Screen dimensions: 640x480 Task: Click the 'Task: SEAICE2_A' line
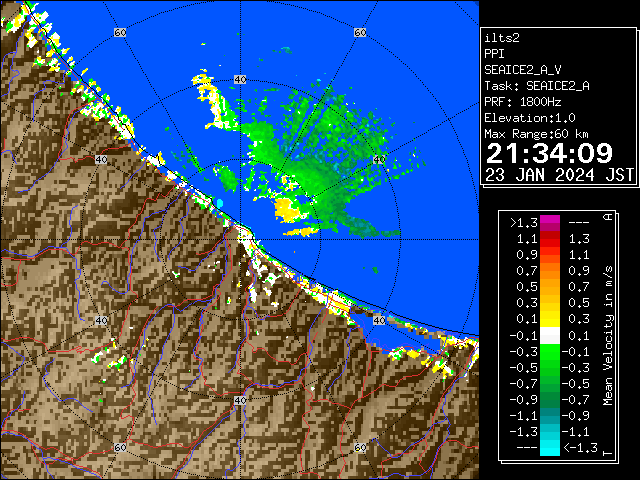(537, 86)
